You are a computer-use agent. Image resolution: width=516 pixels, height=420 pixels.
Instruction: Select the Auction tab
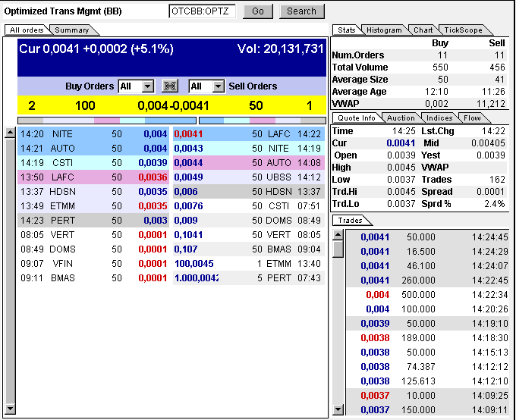(x=401, y=118)
